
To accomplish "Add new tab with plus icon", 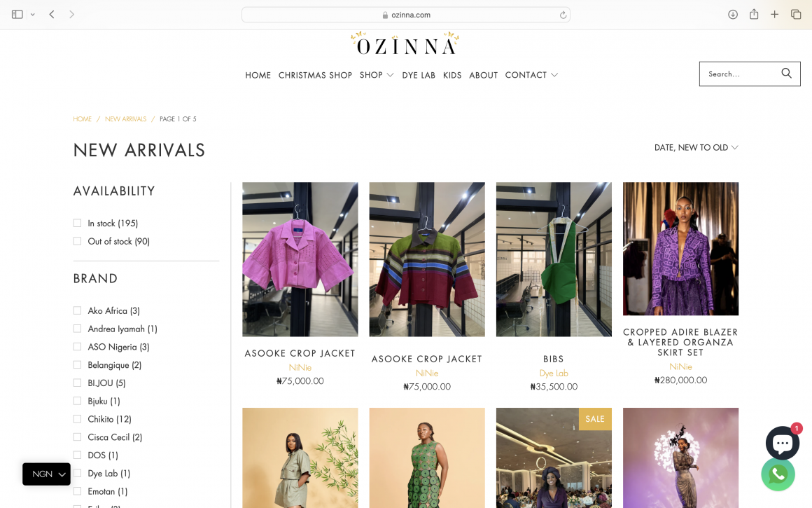I will click(x=775, y=15).
